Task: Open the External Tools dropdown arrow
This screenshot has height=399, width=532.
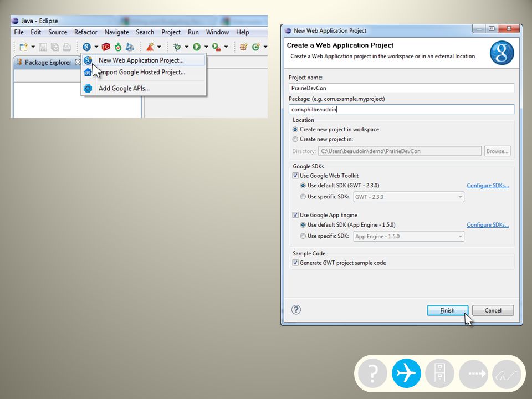Action: pyautogui.click(x=226, y=47)
